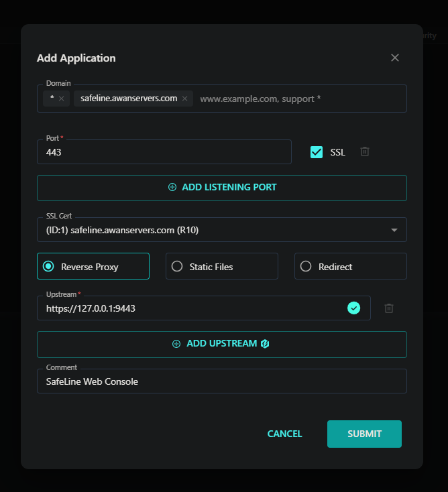The height and width of the screenshot is (492, 448).
Task: Click the safeline.awanservers.com domain tag text
Action: [x=129, y=99]
